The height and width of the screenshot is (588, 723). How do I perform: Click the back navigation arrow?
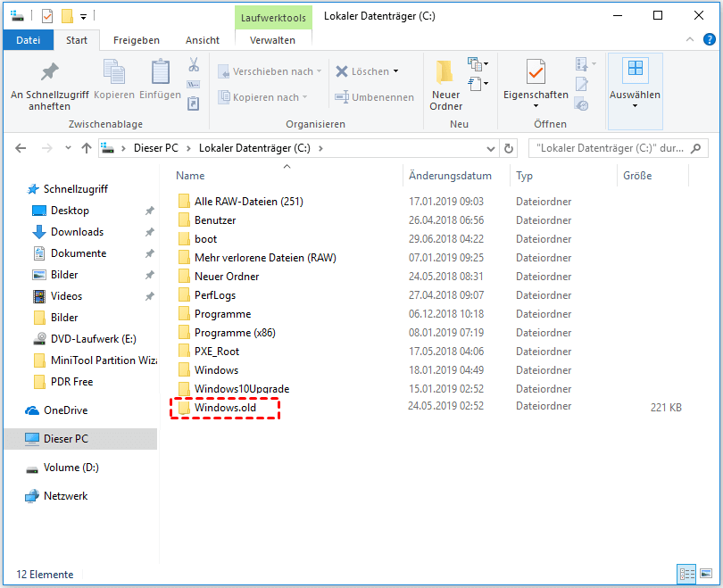click(21, 148)
